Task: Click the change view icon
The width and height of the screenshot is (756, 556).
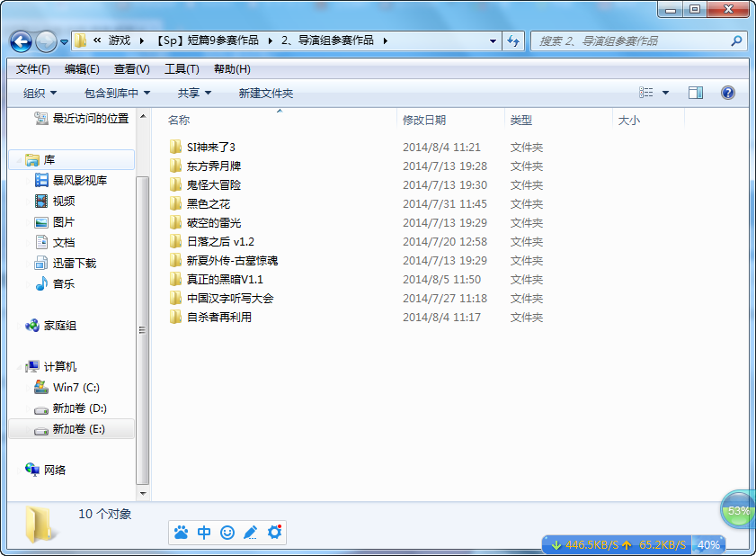Action: pyautogui.click(x=646, y=92)
